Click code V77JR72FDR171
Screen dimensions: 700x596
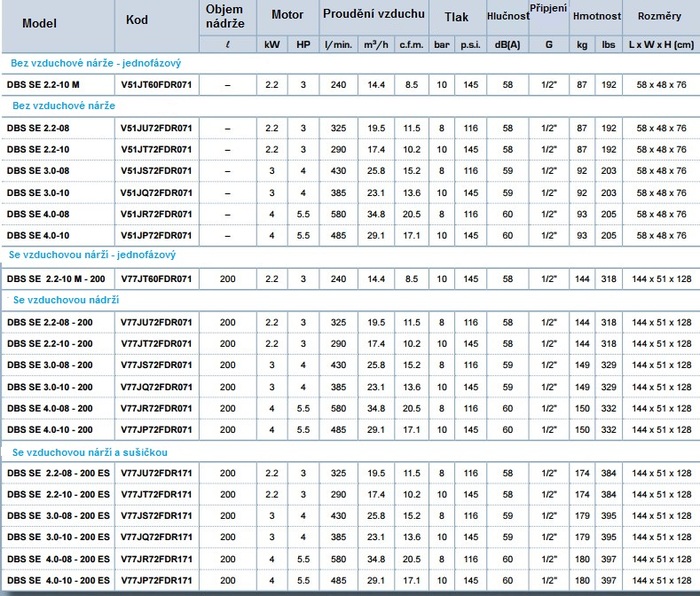coord(156,559)
